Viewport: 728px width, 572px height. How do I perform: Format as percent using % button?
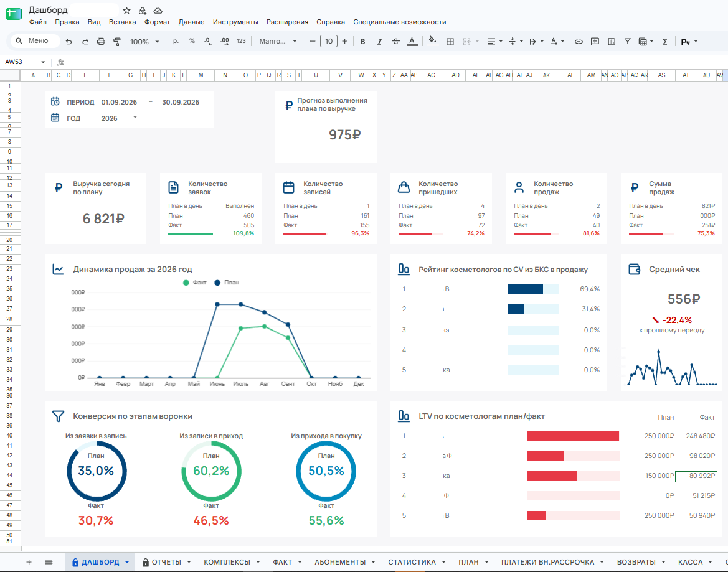click(192, 41)
